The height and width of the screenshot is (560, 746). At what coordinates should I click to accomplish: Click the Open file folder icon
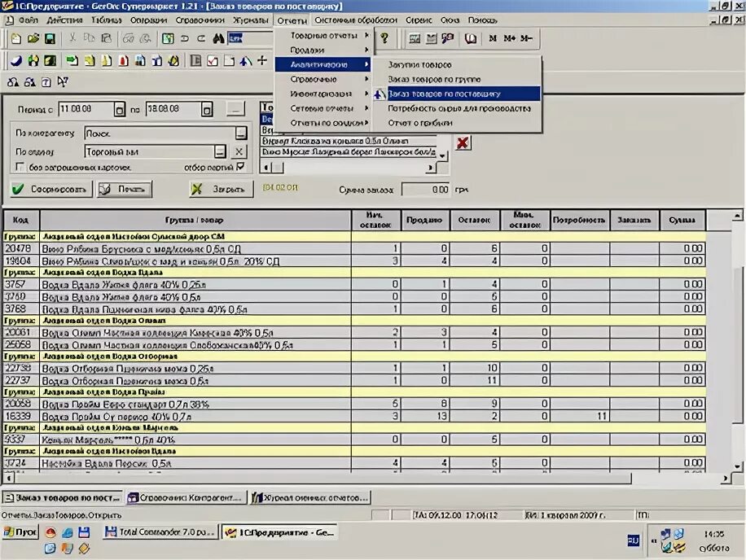tap(33, 38)
